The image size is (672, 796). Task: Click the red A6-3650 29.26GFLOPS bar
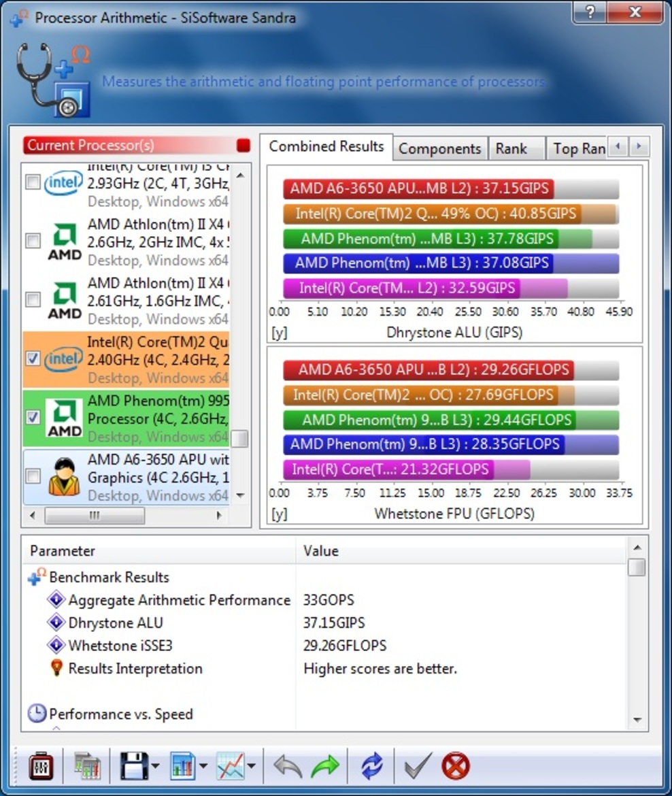[x=429, y=370]
